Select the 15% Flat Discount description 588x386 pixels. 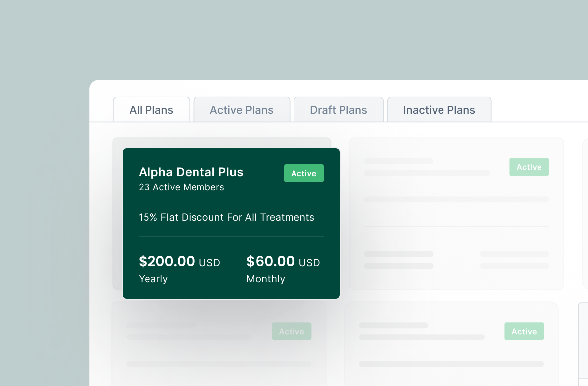(226, 217)
